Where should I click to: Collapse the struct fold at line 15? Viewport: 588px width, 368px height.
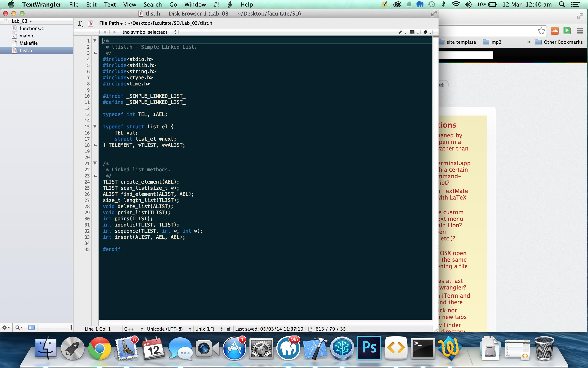tap(95, 126)
